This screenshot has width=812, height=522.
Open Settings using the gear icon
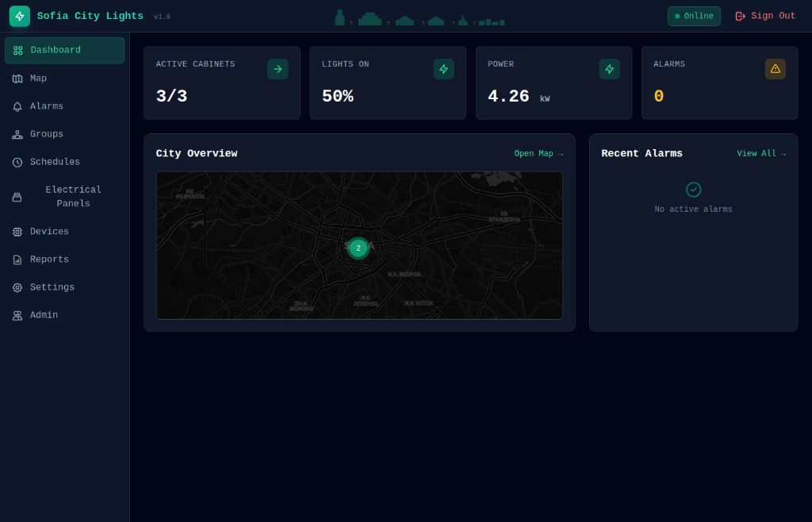(17, 286)
